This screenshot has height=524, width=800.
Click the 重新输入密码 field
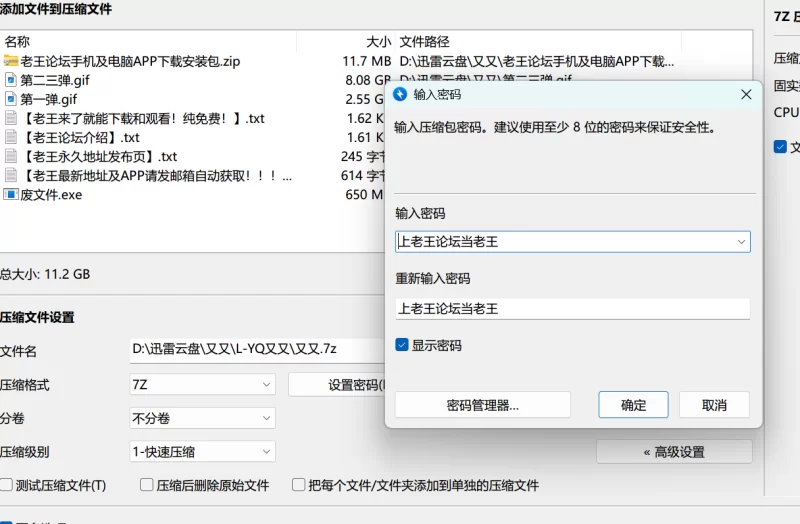572,309
